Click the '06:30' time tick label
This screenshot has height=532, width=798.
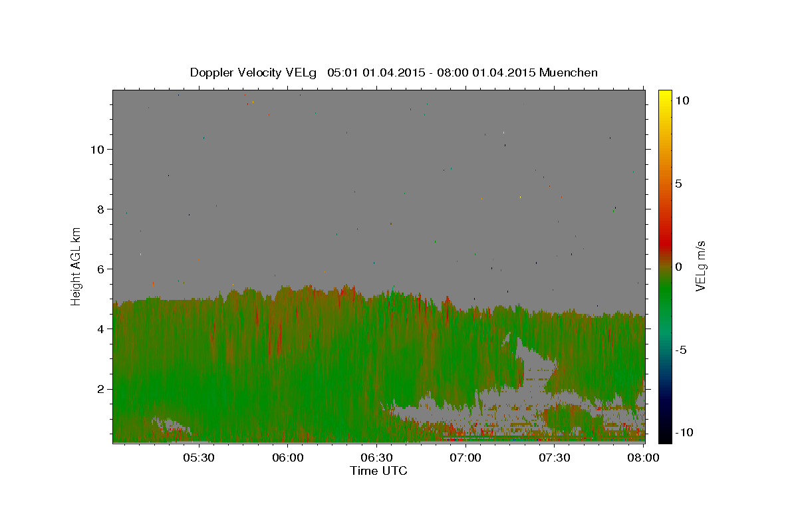coord(376,458)
